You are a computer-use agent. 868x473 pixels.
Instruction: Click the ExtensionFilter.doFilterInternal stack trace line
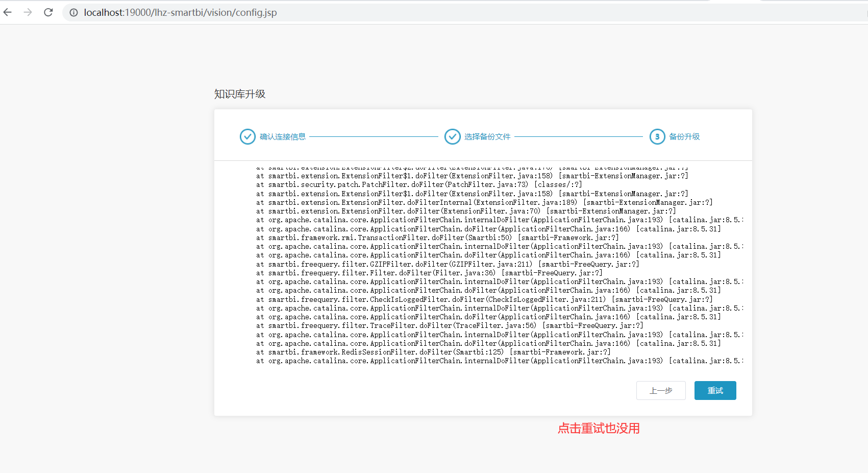tap(484, 202)
